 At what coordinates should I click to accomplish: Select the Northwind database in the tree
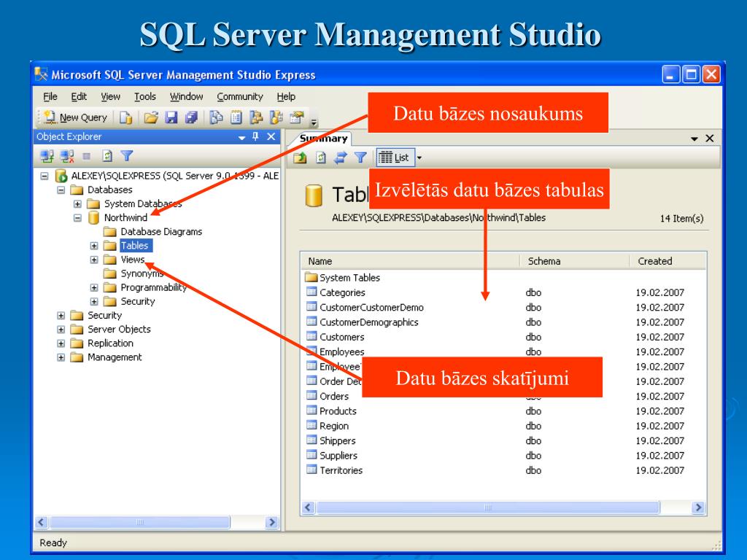(125, 217)
